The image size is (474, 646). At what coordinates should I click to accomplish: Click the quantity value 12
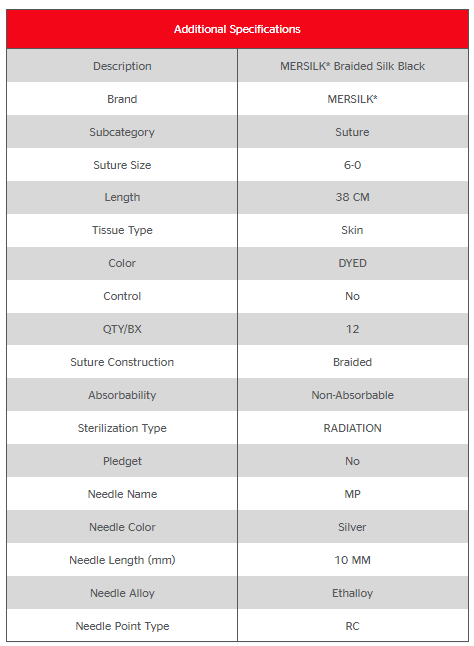click(x=353, y=329)
